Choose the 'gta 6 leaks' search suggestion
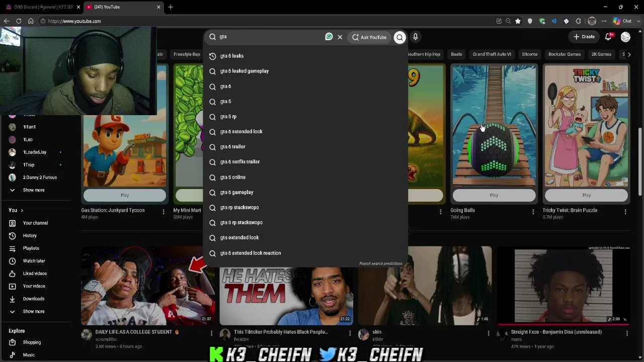Screen dimensions: 644x362 click(x=305, y=56)
